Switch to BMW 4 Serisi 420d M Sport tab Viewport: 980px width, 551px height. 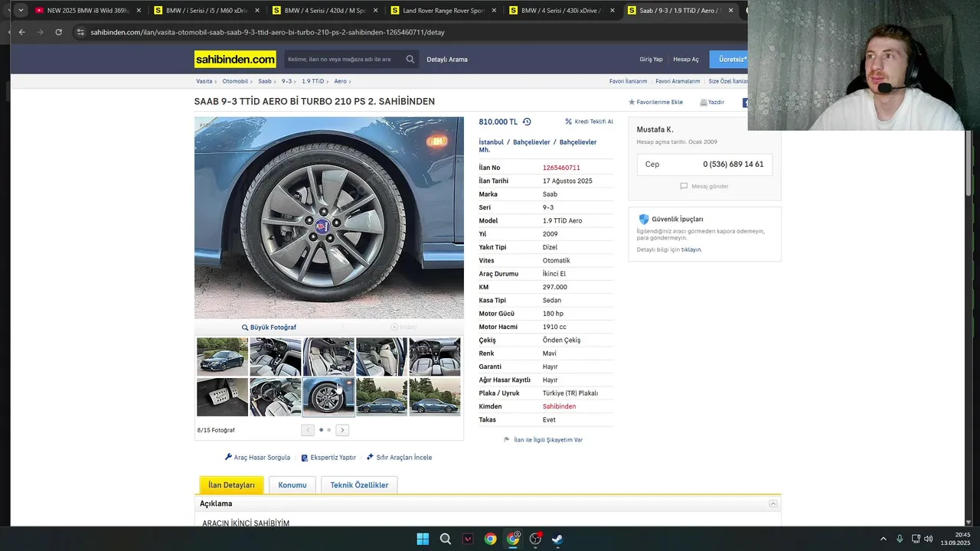(x=325, y=11)
